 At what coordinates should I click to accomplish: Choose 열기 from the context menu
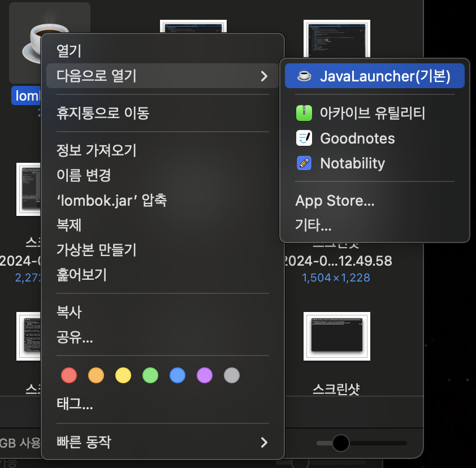point(162,51)
